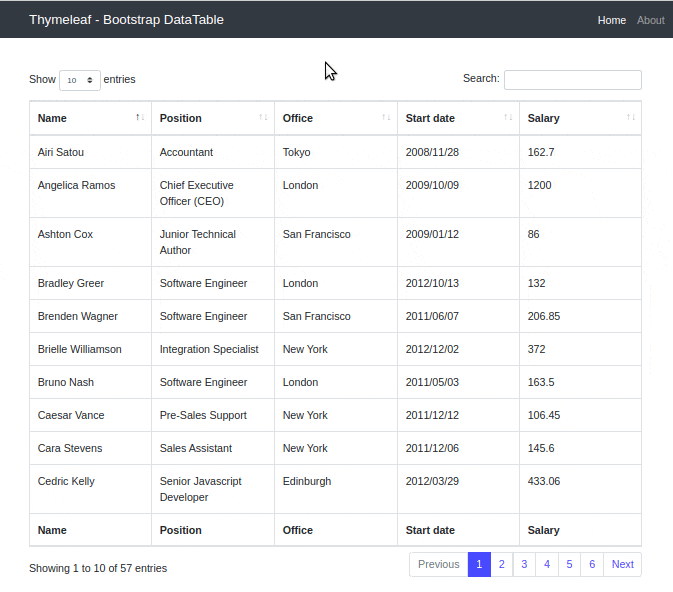Click Ashton Cox's San Francisco office cell
This screenshot has height=592, width=673.
coord(336,242)
